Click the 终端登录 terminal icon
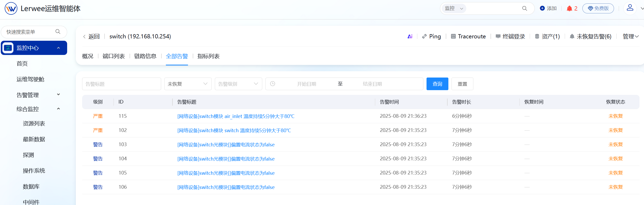The image size is (644, 205). click(x=498, y=36)
